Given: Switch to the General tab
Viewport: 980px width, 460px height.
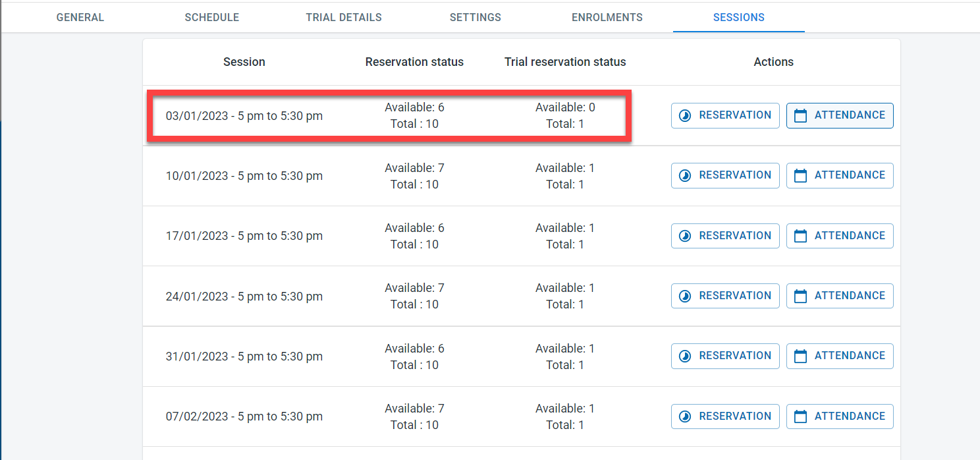Looking at the screenshot, I should 80,18.
